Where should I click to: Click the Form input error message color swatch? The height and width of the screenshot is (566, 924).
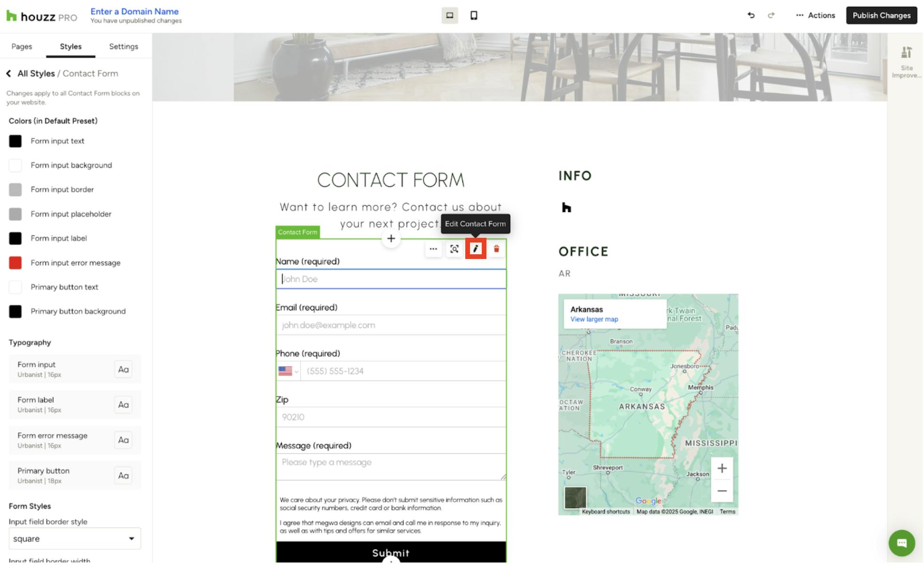coord(16,262)
